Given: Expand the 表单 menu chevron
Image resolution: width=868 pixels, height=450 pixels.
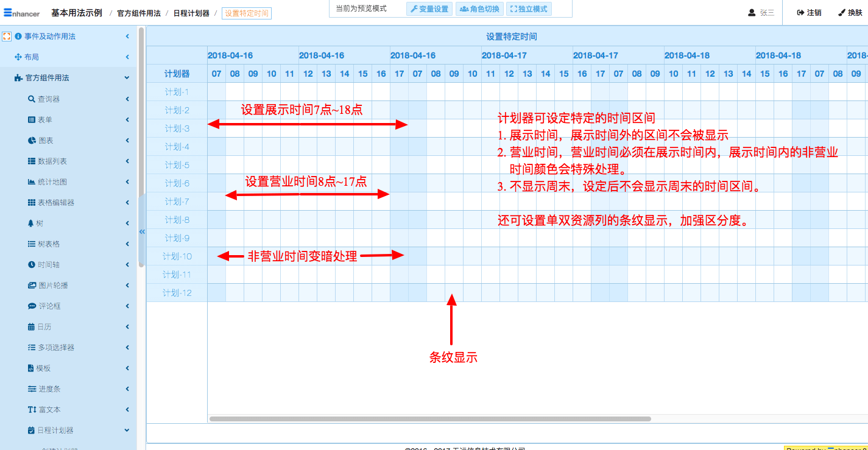Looking at the screenshot, I should pyautogui.click(x=127, y=120).
